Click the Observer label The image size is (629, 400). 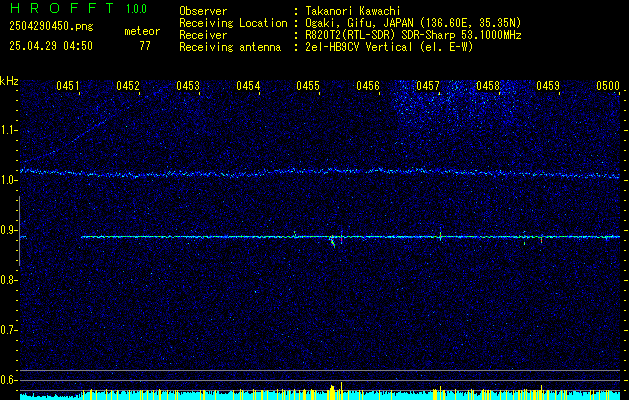point(203,11)
